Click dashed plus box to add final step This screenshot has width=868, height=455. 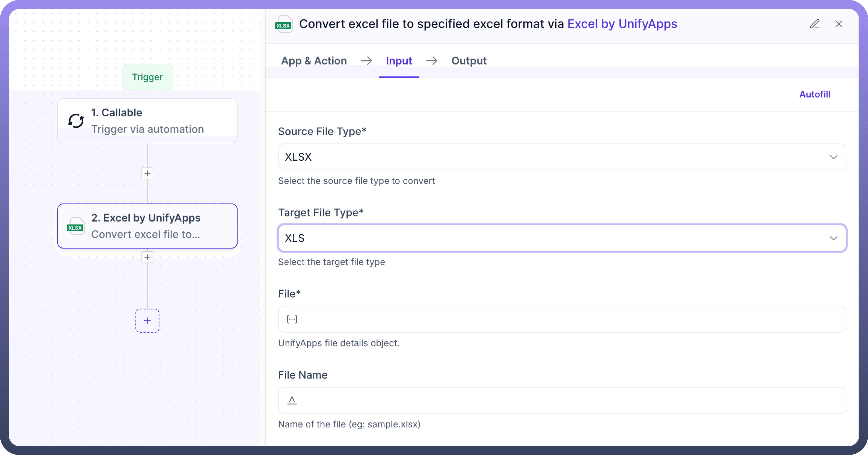click(147, 321)
